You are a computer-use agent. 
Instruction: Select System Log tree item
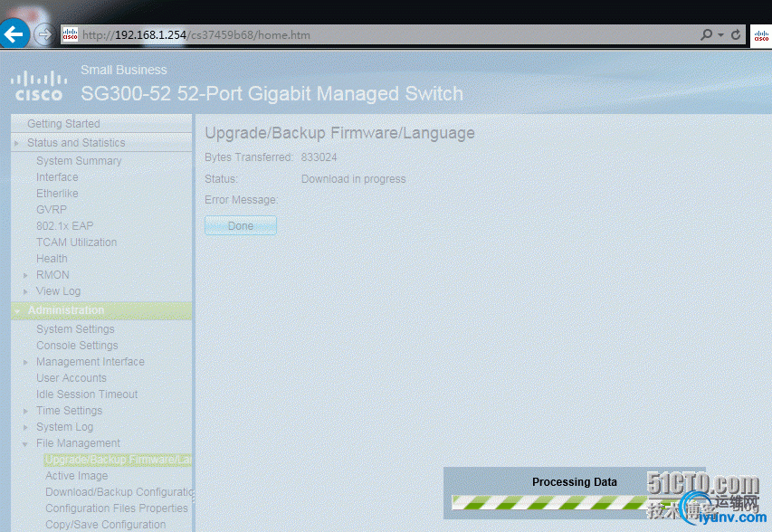pyautogui.click(x=64, y=427)
